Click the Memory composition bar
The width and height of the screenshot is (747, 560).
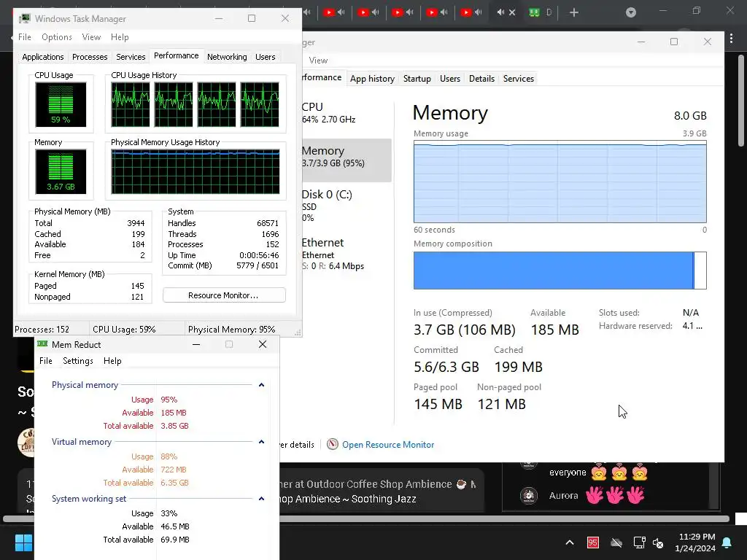[x=560, y=271]
